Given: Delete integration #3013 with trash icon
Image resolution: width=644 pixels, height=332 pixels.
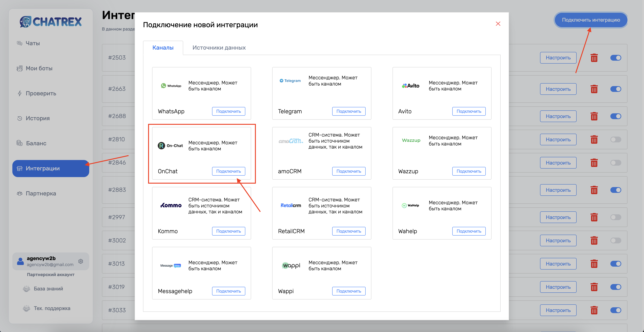Looking at the screenshot, I should [x=594, y=264].
